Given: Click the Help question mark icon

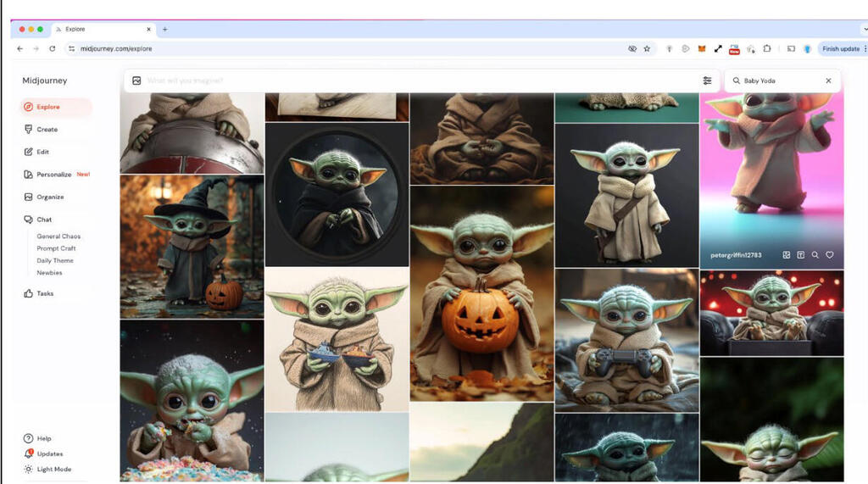Looking at the screenshot, I should pos(28,438).
